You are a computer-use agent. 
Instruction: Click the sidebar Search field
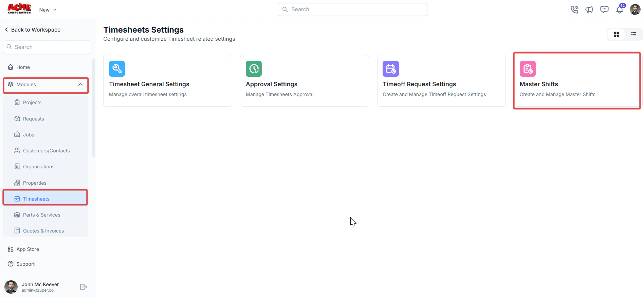point(47,47)
